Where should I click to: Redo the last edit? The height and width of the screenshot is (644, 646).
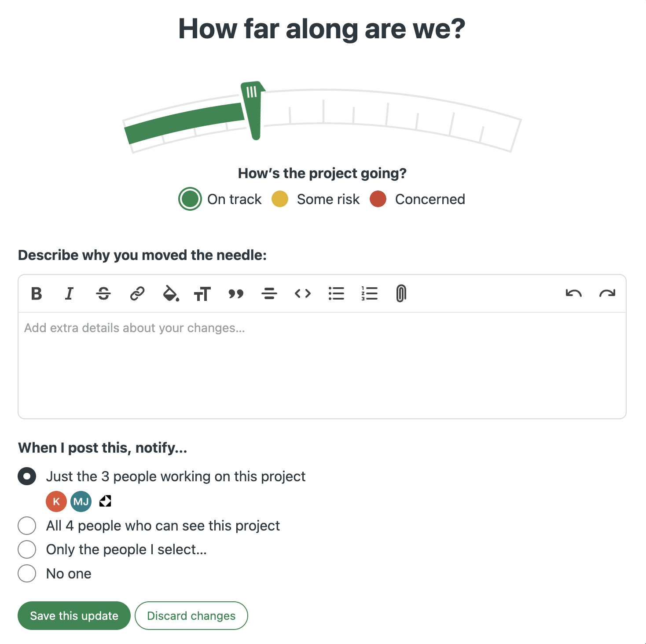(607, 293)
